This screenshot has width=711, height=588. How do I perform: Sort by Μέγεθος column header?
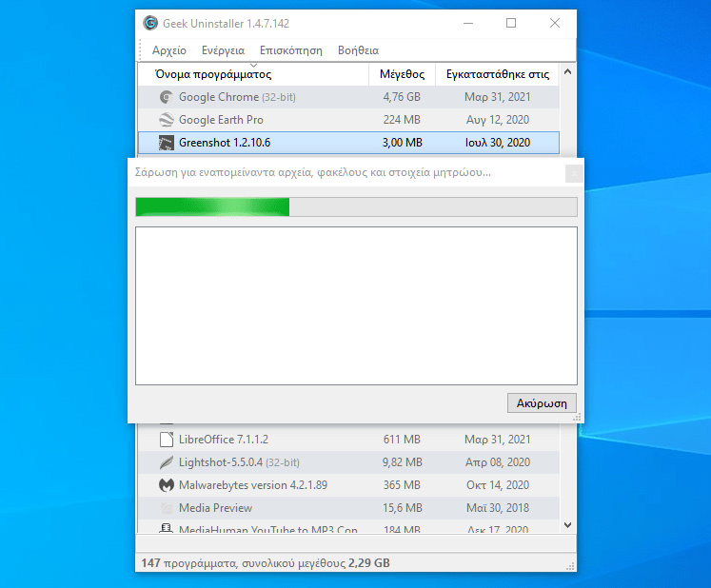[403, 74]
